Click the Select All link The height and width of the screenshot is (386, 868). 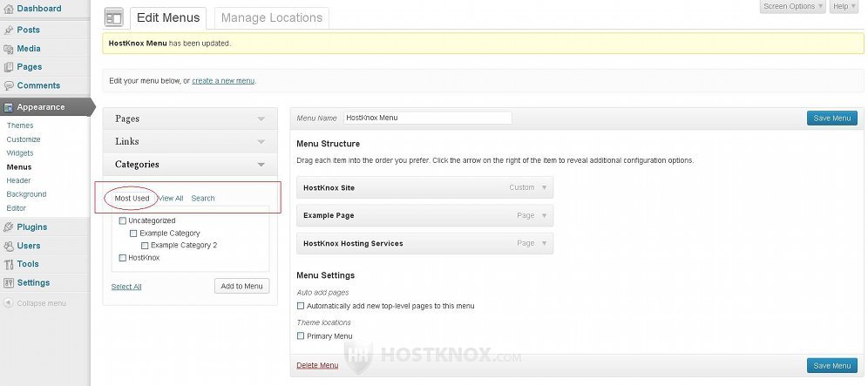coord(126,287)
